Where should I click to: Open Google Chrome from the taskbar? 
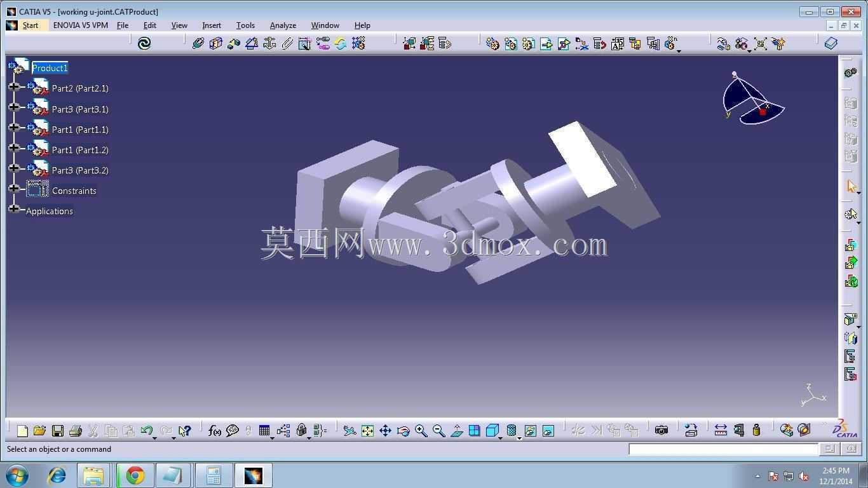135,475
